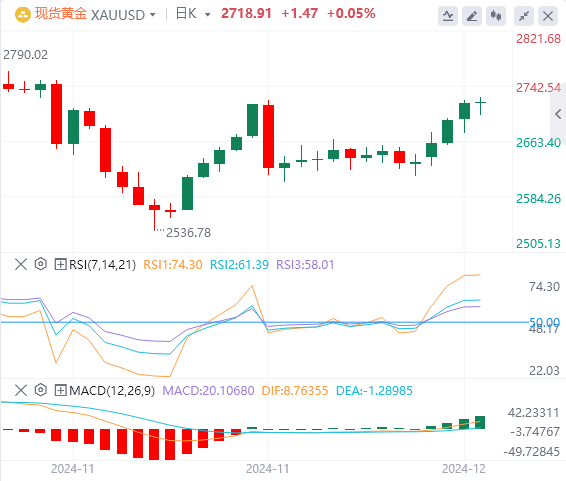
Task: Remove the MACD indicator panel
Action: [21, 390]
